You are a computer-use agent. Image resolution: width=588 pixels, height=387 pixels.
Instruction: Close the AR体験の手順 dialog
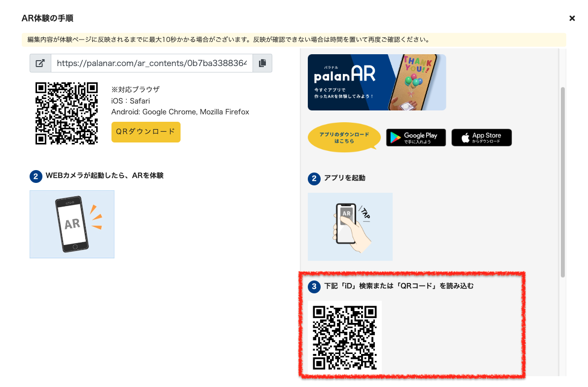pyautogui.click(x=572, y=18)
